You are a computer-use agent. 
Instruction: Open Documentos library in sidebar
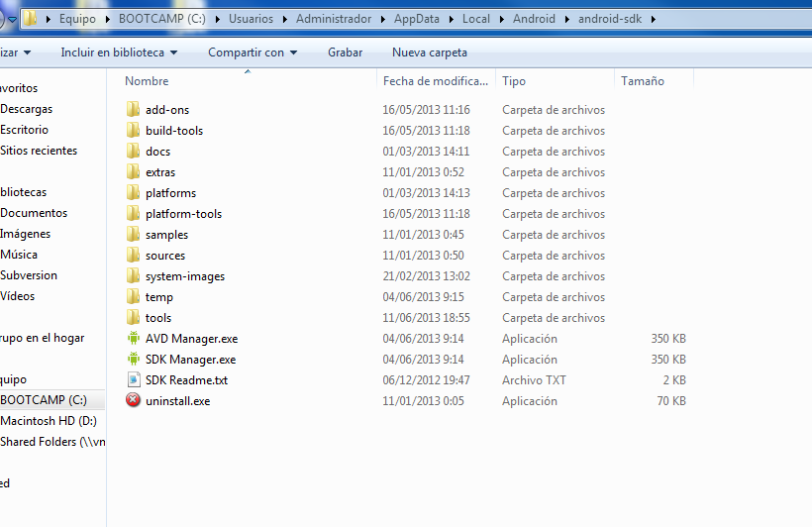tap(34, 212)
